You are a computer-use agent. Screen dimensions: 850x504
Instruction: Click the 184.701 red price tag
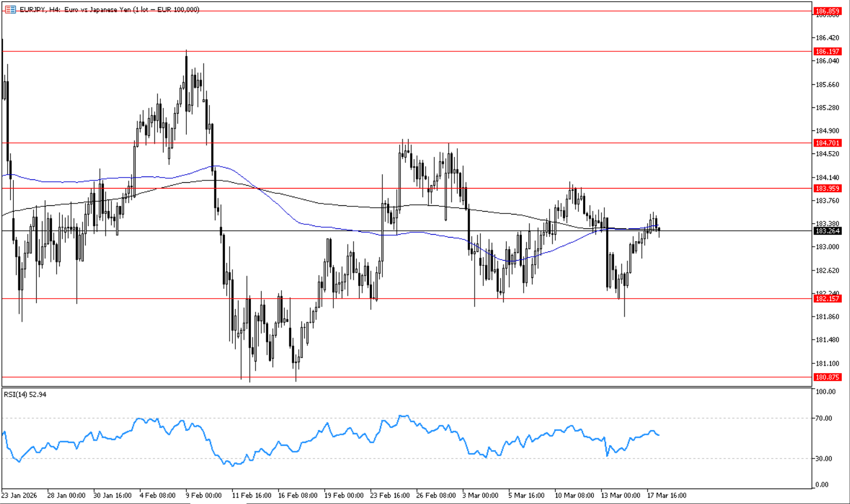(x=827, y=143)
